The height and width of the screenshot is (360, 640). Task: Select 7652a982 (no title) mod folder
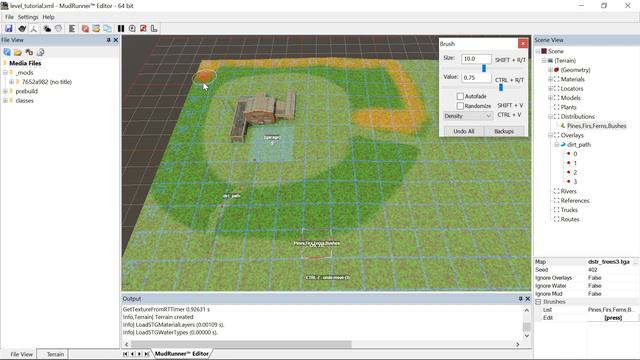(x=47, y=82)
